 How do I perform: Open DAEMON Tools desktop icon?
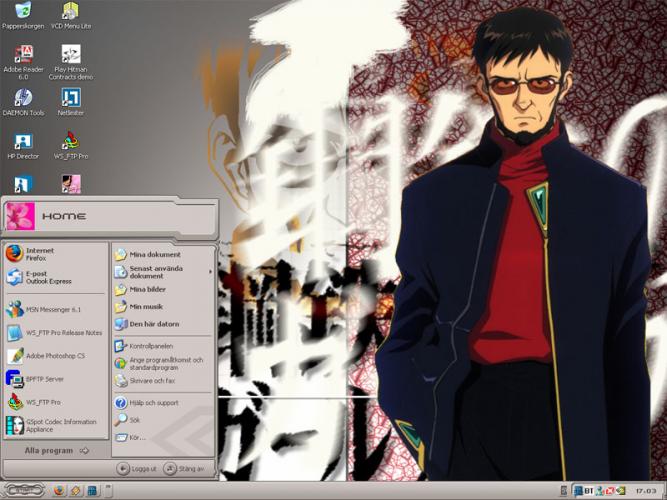pos(23,102)
